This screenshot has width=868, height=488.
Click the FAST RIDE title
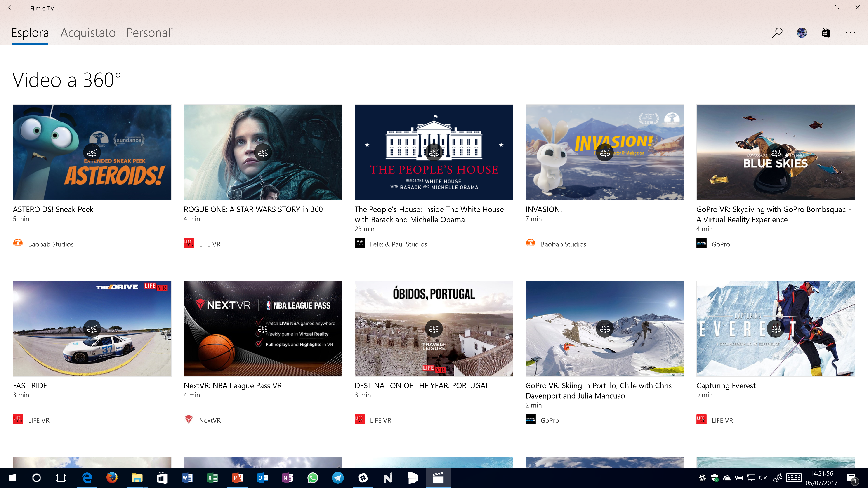point(30,385)
